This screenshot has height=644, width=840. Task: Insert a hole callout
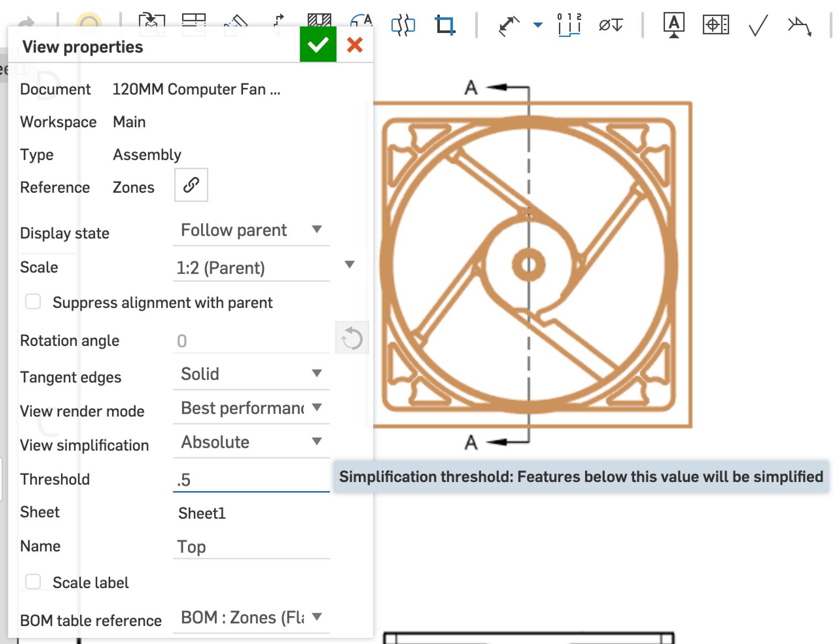[611, 24]
